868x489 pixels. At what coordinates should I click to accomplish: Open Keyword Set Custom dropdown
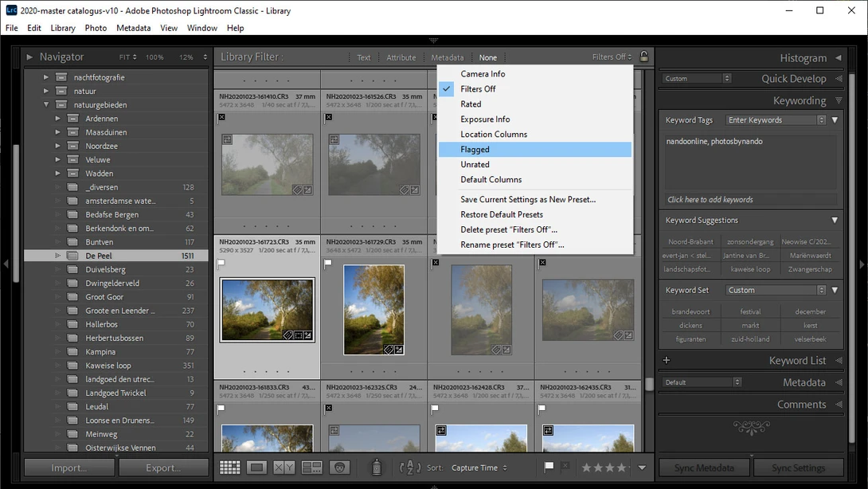776,290
